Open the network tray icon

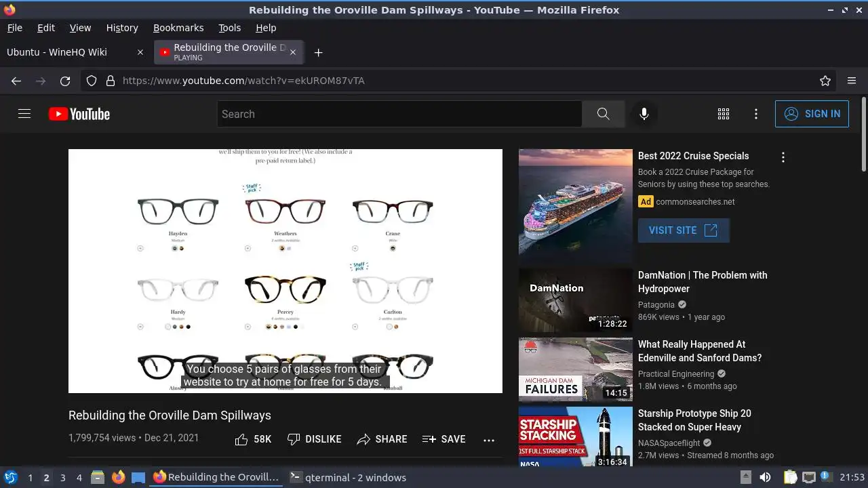(x=808, y=477)
